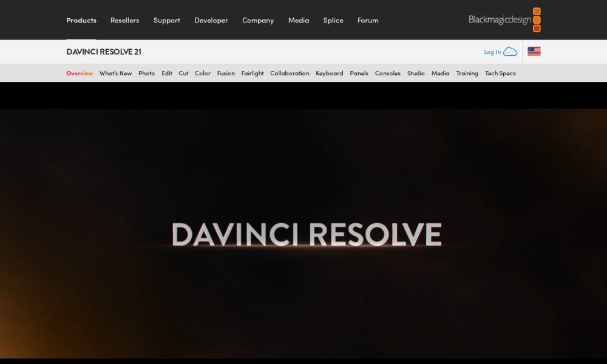Select the Overview tab
The image size is (607, 364).
pos(80,73)
